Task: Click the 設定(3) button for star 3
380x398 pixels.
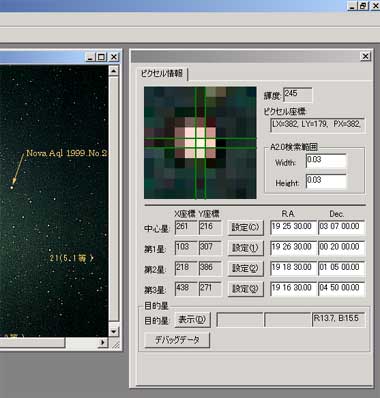Action: [245, 289]
